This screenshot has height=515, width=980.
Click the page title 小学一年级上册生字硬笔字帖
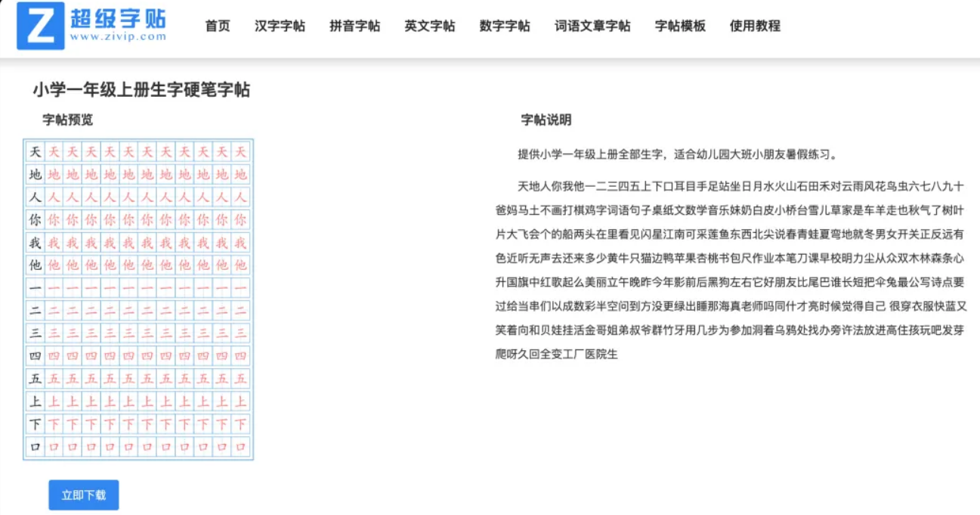pos(141,90)
